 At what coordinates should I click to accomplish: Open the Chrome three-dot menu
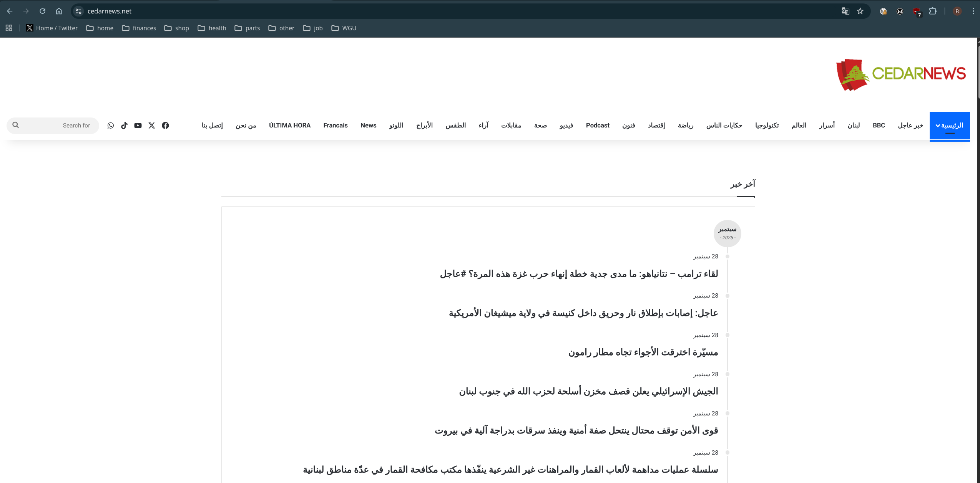tap(973, 11)
